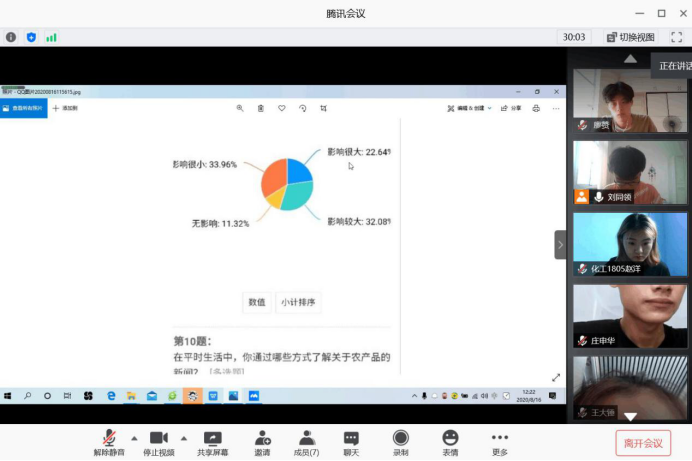This screenshot has width=692, height=461.
Task: Check the green network signal indicator
Action: click(51, 37)
